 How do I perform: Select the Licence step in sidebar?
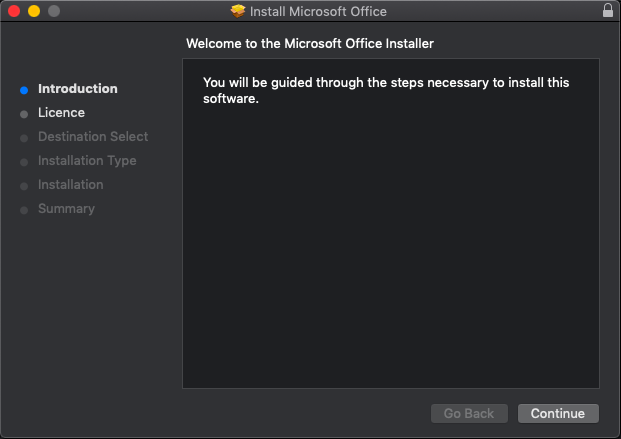coord(61,113)
